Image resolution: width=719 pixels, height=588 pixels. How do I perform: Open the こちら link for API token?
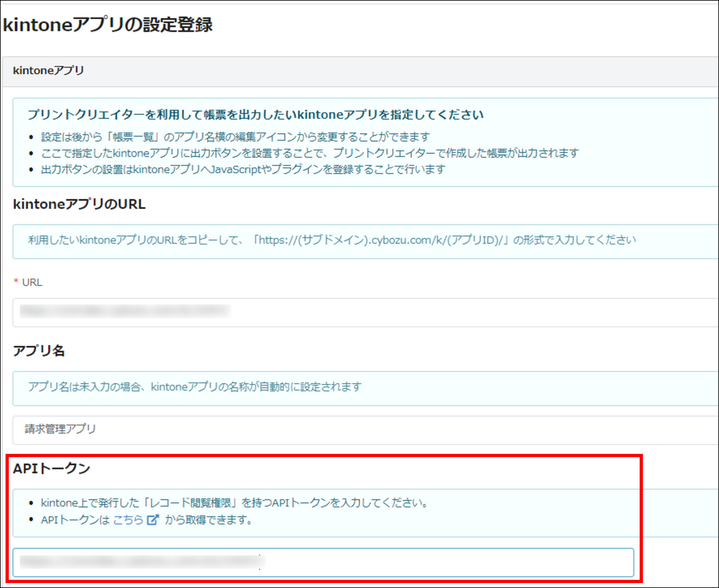128,520
